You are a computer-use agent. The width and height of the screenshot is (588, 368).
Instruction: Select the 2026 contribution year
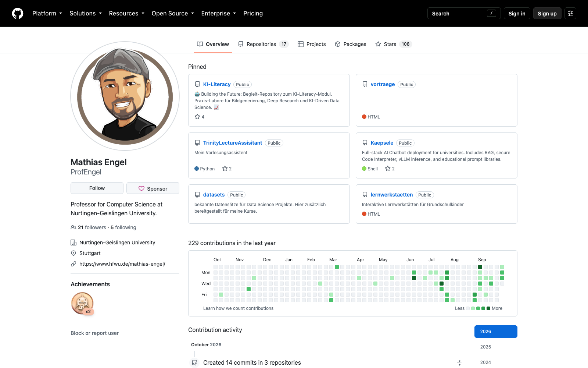coord(496,332)
